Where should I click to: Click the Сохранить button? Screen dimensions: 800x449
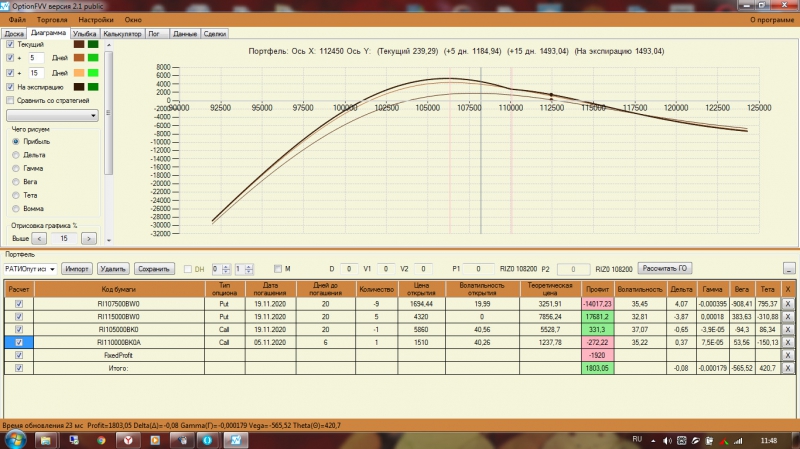click(154, 269)
